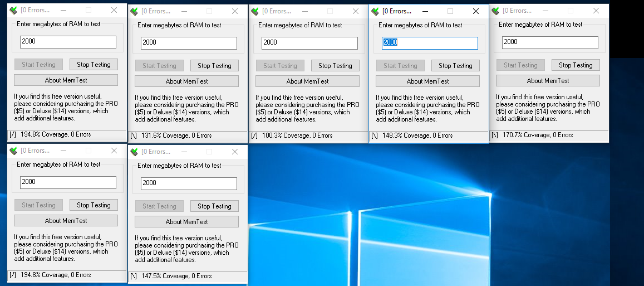Minimize the 147.5% coverage MemTest window
Image resolution: width=644 pixels, height=286 pixels.
coord(184,152)
